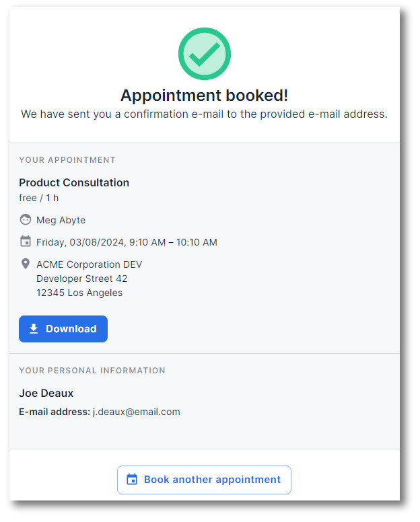This screenshot has width=420, height=522.
Task: Click the j.deaux@email.com address
Action: coord(136,412)
